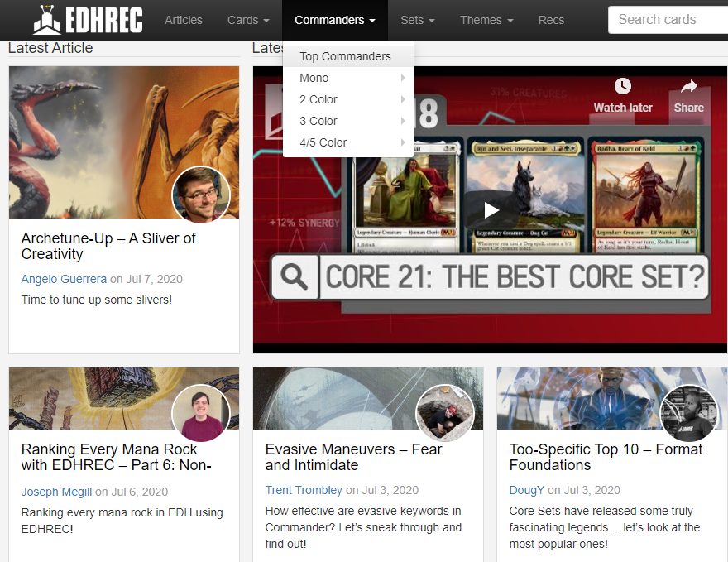Open Trent Trombley's author avatar
The image size is (728, 562).
[x=445, y=413]
